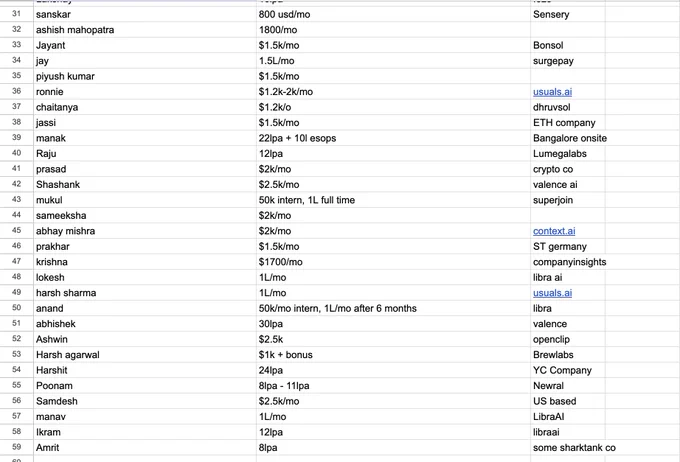Viewport: 680px width, 462px height.
Task: Click the '30lpa' cell in abhishek's row
Action: click(x=393, y=324)
